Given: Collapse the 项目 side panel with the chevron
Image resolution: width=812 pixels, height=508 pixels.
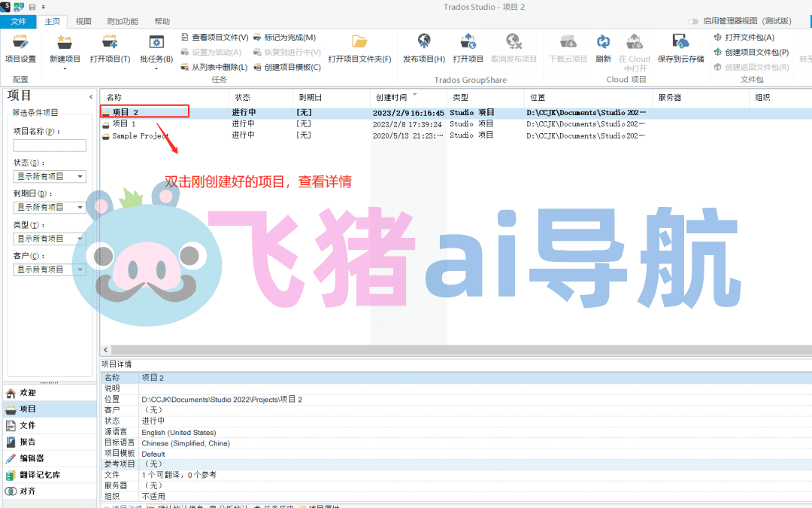Looking at the screenshot, I should tap(91, 96).
